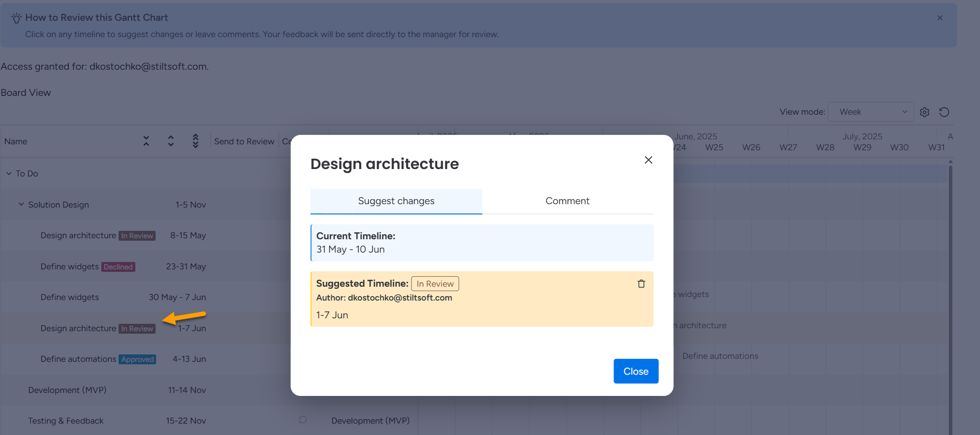Collapse the To Do group
The image size is (980, 435).
[x=9, y=174]
